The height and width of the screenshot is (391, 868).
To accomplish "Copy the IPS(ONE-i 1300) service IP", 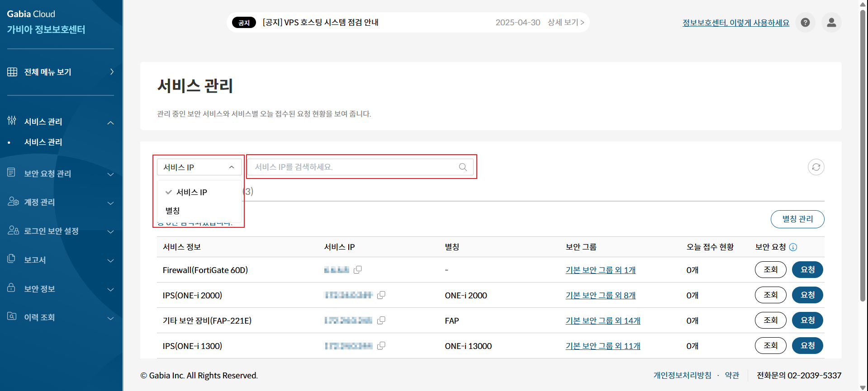I will pyautogui.click(x=381, y=346).
